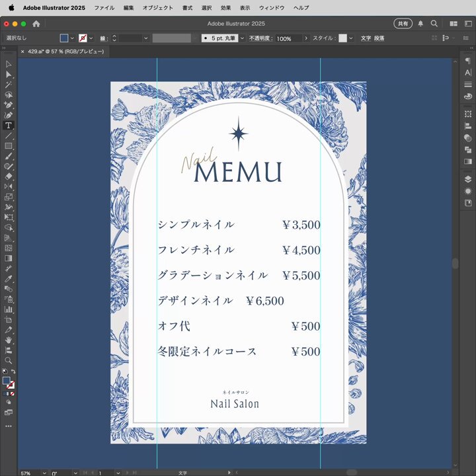476x476 pixels.
Task: Change screen mode button
Action: 8,413
